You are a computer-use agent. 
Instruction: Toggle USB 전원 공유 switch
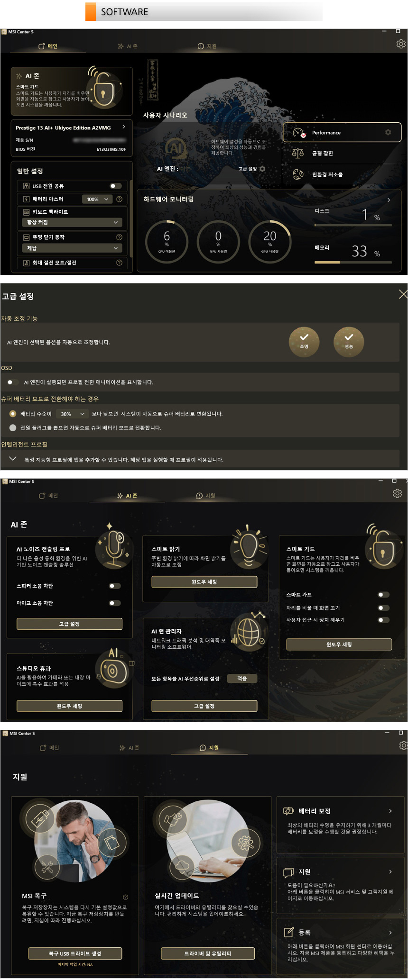click(115, 186)
